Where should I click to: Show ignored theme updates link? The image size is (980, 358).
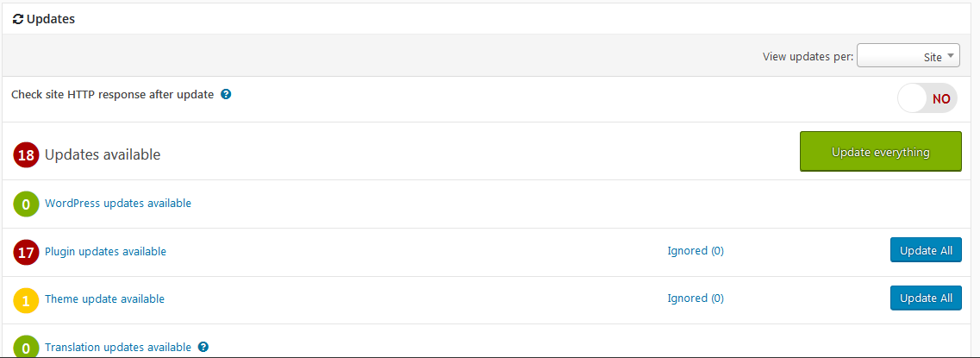[696, 298]
